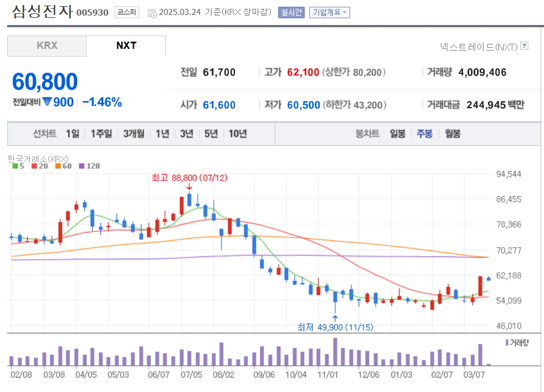
Task: Select the 5년 line chart period
Action: tap(211, 134)
